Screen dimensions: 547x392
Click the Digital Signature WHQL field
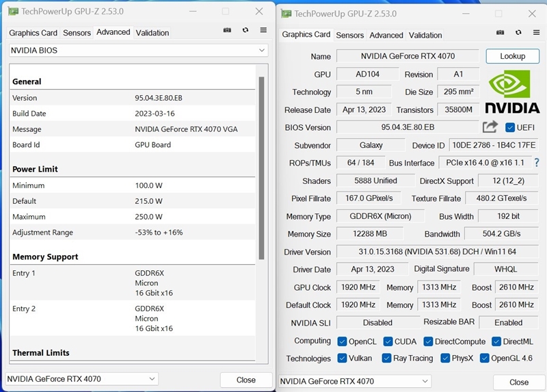point(506,269)
